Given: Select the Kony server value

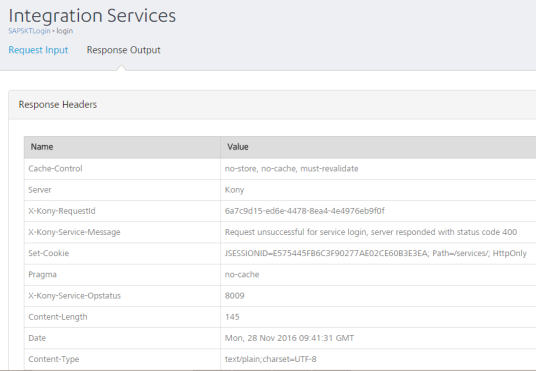Looking at the screenshot, I should (234, 190).
